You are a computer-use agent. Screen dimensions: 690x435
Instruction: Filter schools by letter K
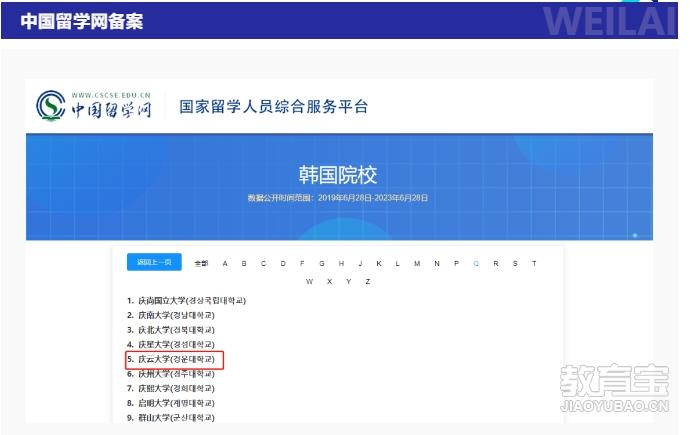pos(378,263)
